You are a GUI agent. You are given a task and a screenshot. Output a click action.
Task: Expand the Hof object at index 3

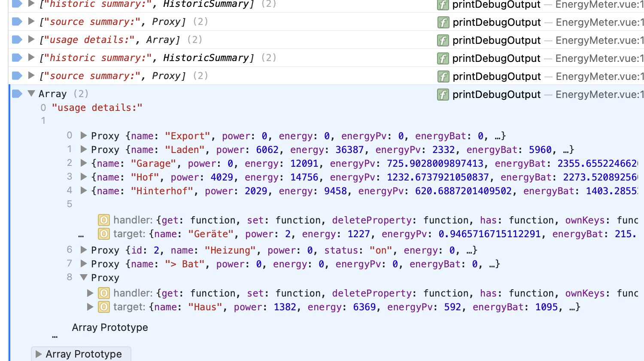click(84, 177)
